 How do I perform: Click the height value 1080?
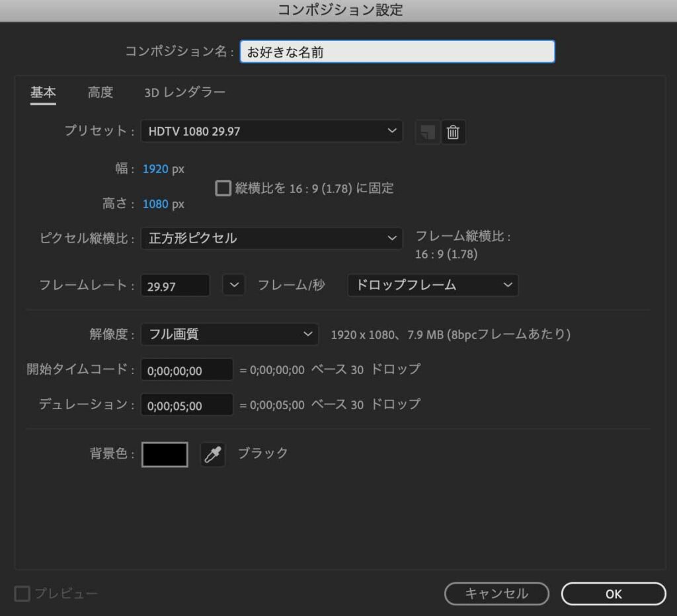pos(155,204)
